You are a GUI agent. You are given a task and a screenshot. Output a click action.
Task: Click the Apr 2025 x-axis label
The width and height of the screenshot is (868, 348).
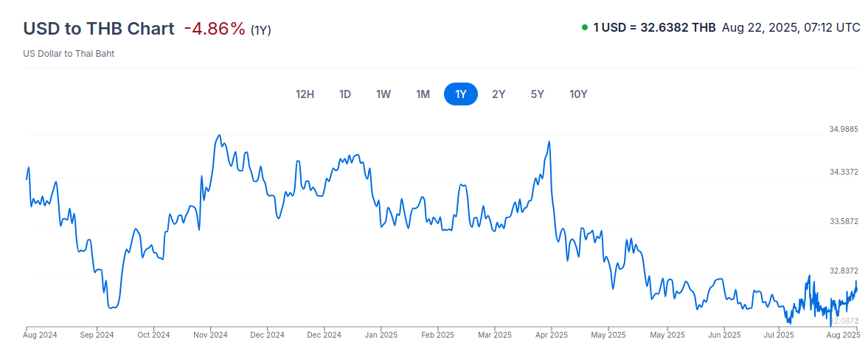coord(551,335)
